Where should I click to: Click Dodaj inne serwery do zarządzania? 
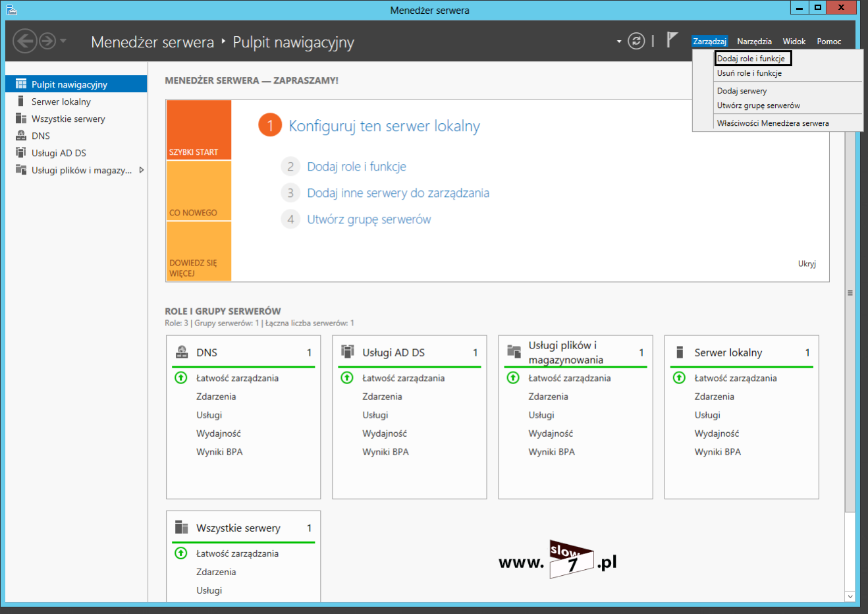point(398,193)
